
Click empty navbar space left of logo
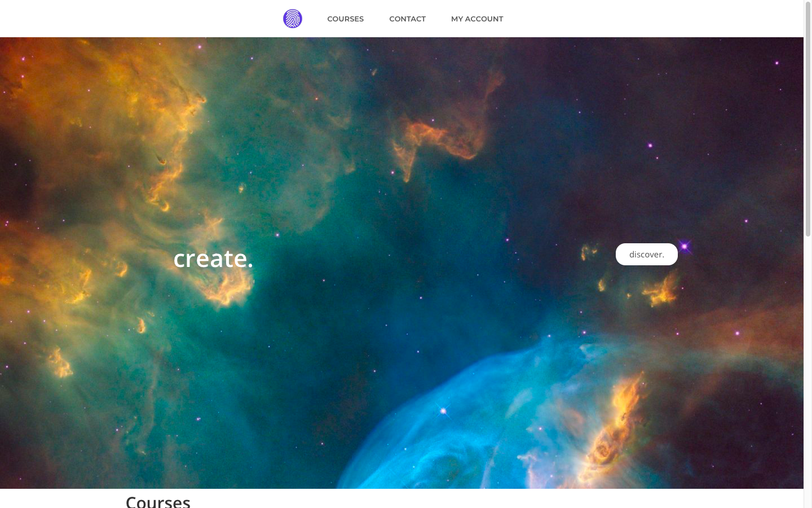point(141,19)
